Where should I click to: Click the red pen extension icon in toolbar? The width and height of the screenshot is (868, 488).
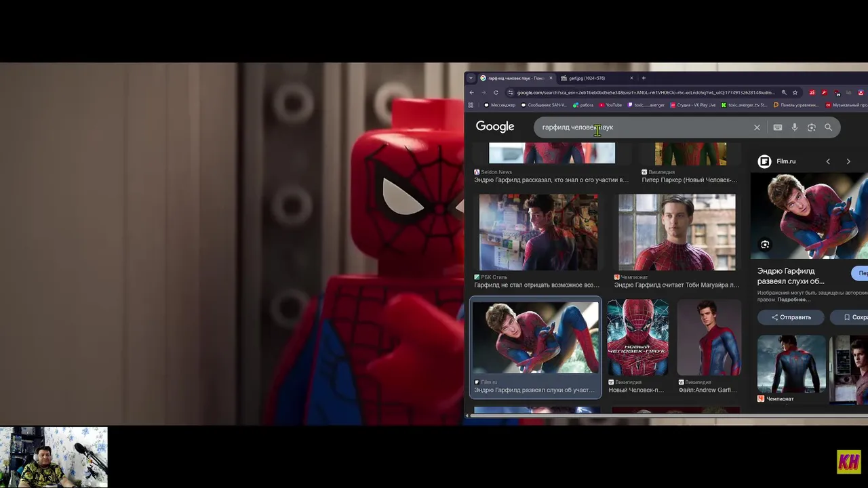(x=824, y=92)
